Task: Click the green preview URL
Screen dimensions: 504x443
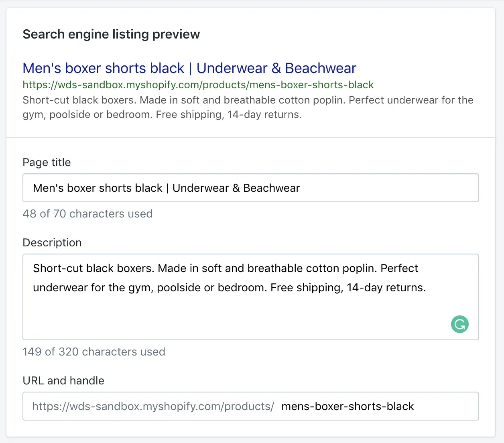Action: pos(198,85)
